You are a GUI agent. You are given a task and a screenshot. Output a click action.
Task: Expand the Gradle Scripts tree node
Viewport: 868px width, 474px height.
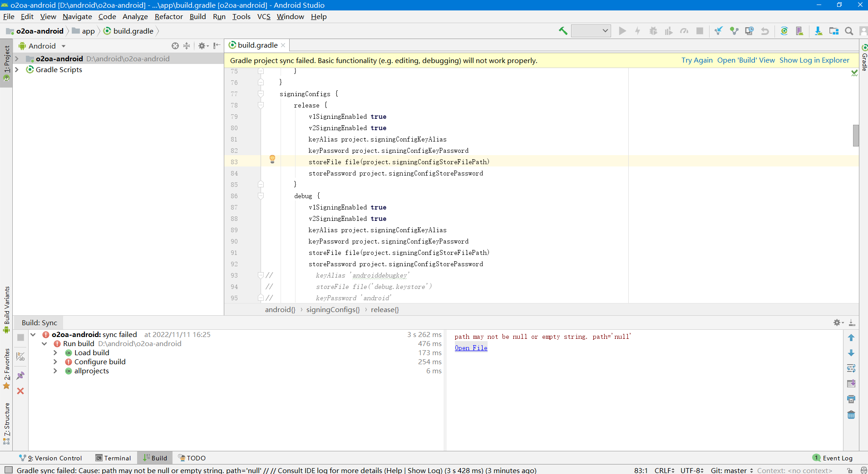click(17, 69)
